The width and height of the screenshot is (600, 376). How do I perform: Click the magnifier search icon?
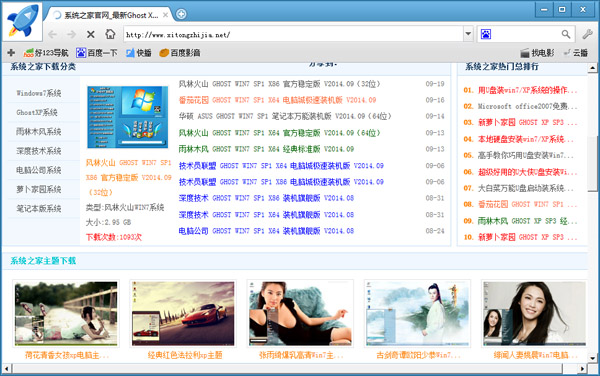pos(566,34)
